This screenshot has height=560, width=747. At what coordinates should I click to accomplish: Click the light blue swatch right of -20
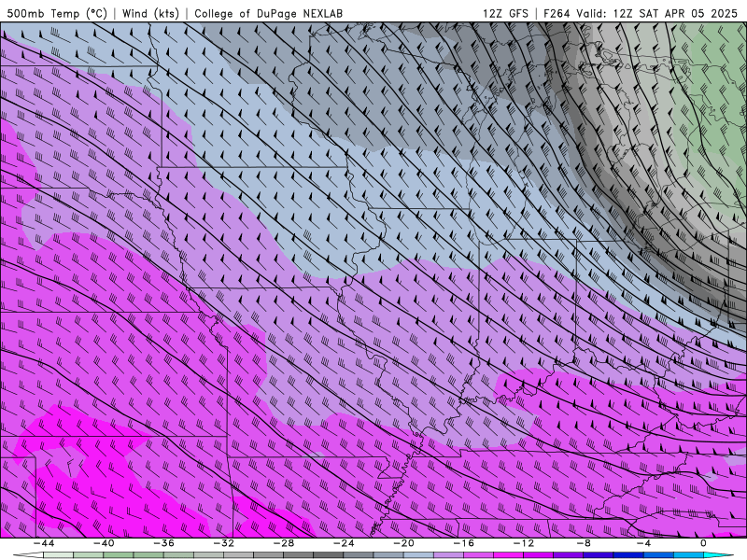[418, 555]
